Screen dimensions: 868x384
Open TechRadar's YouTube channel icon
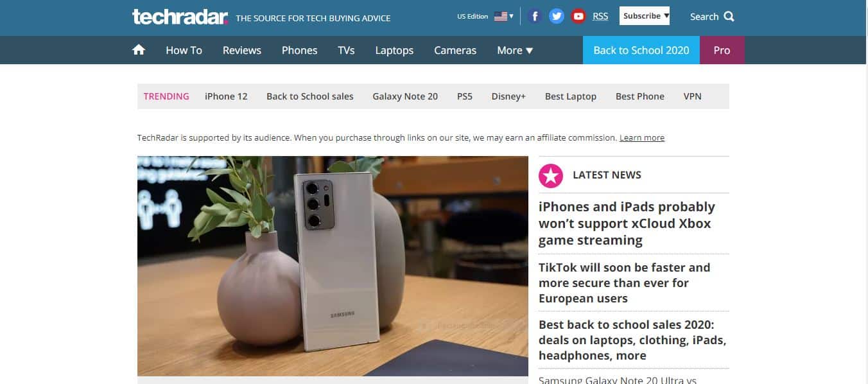(x=578, y=16)
